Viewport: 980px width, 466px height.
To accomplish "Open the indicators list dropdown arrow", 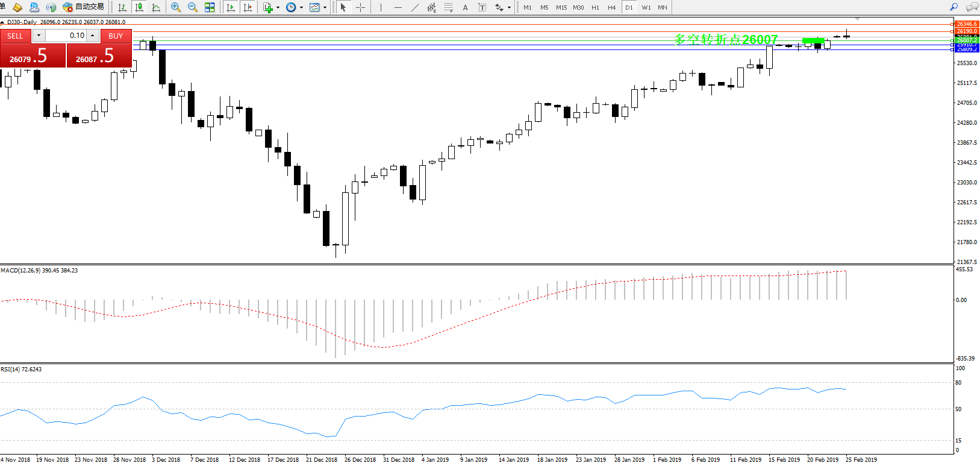I will click(278, 8).
